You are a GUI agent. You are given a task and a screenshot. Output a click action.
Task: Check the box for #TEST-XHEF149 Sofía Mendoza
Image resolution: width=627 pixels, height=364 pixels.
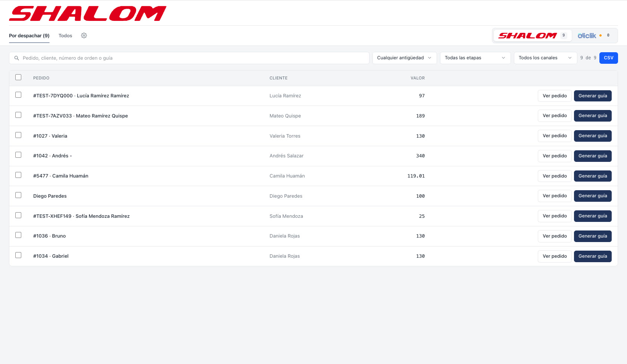(18, 215)
